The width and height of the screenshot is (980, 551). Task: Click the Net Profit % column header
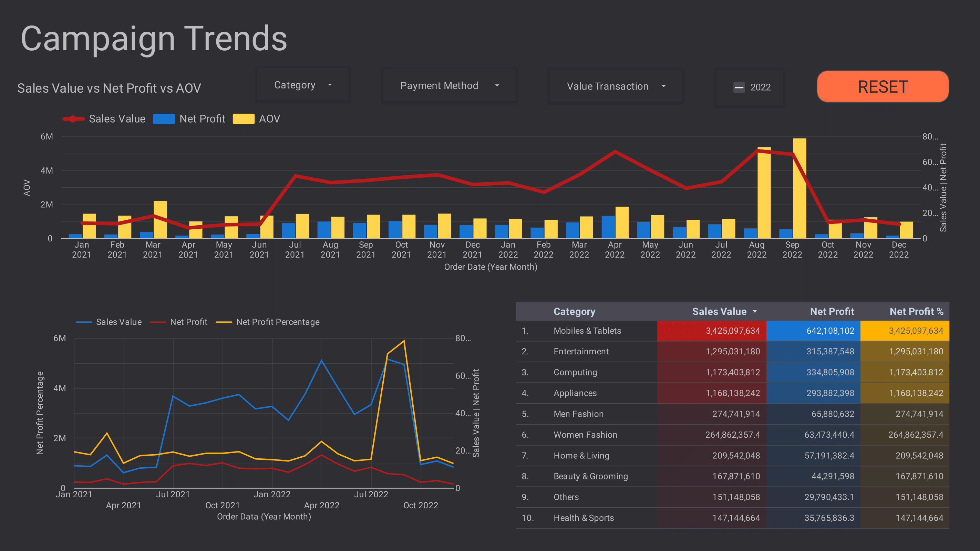(x=916, y=311)
